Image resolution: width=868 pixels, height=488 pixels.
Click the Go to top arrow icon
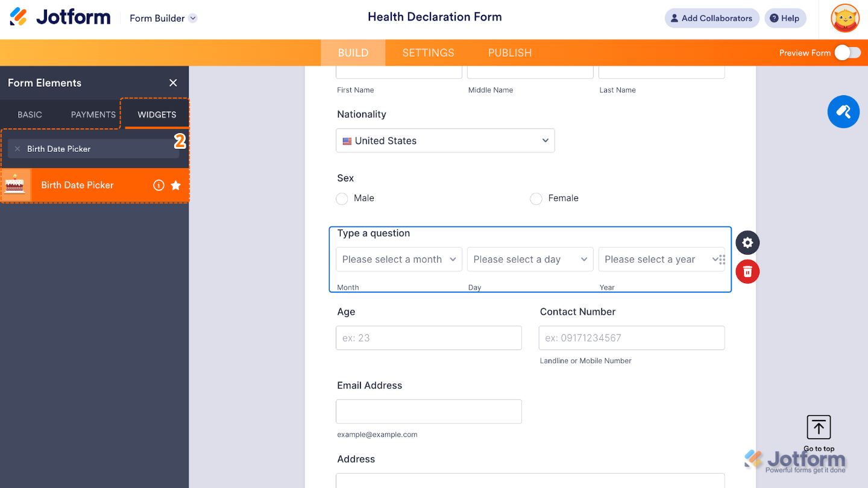point(818,427)
